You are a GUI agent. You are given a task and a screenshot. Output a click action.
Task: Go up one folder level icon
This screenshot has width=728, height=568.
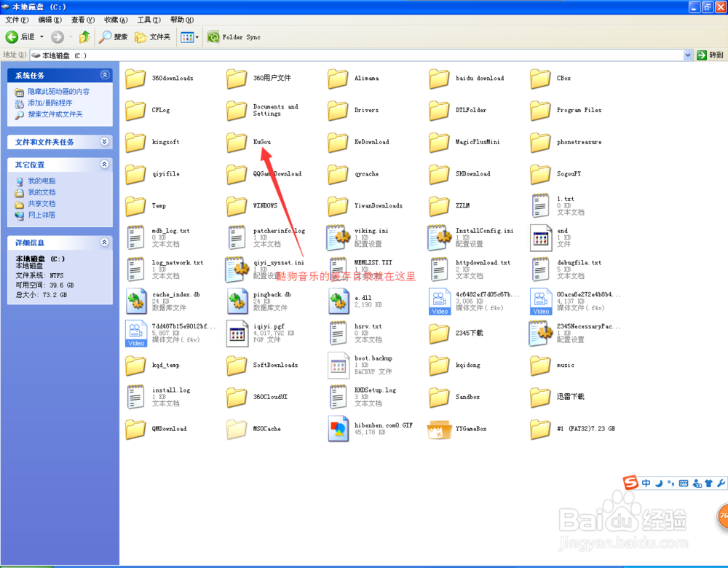point(84,36)
